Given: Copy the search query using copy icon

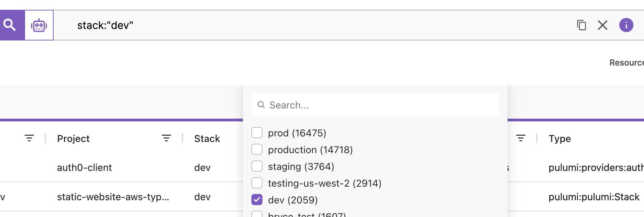Looking at the screenshot, I should [x=582, y=25].
